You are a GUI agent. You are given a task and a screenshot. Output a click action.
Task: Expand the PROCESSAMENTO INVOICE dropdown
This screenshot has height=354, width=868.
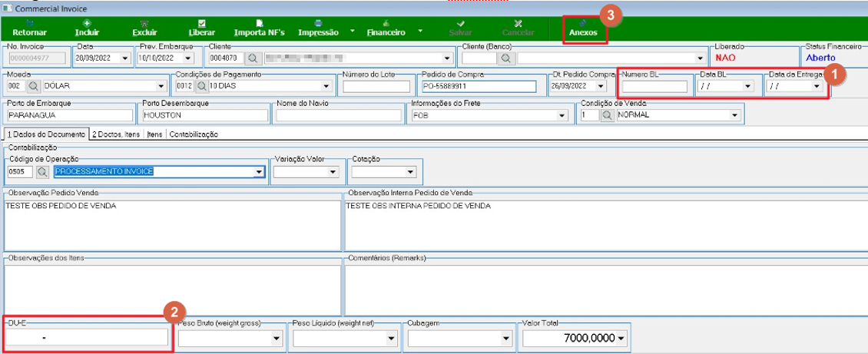[x=259, y=172]
